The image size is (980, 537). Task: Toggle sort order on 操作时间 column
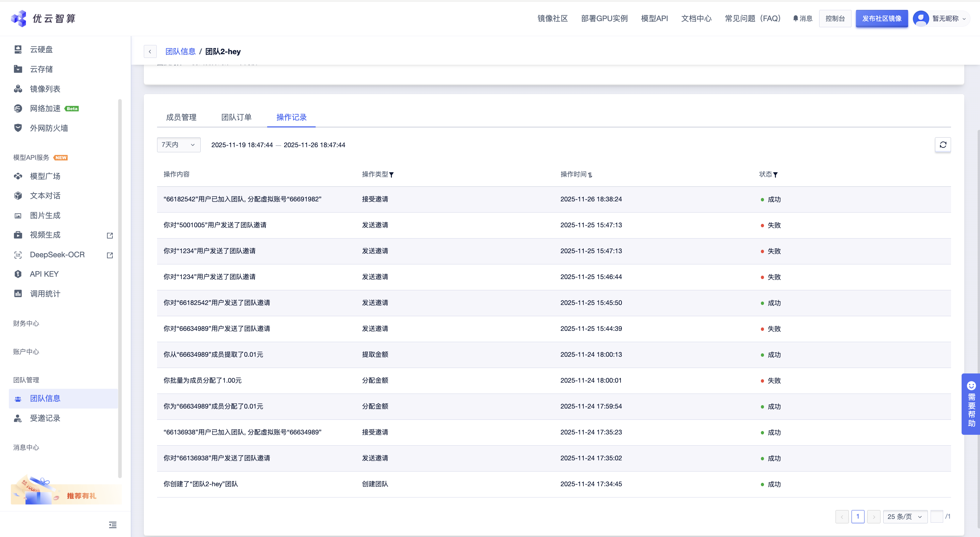tap(590, 175)
